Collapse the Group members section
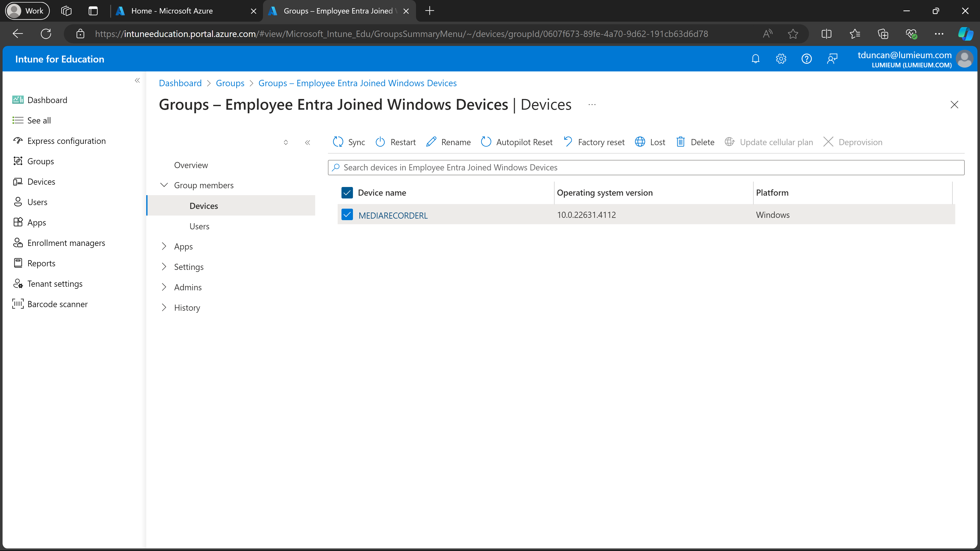Screen dimensions: 980x551 164,185
